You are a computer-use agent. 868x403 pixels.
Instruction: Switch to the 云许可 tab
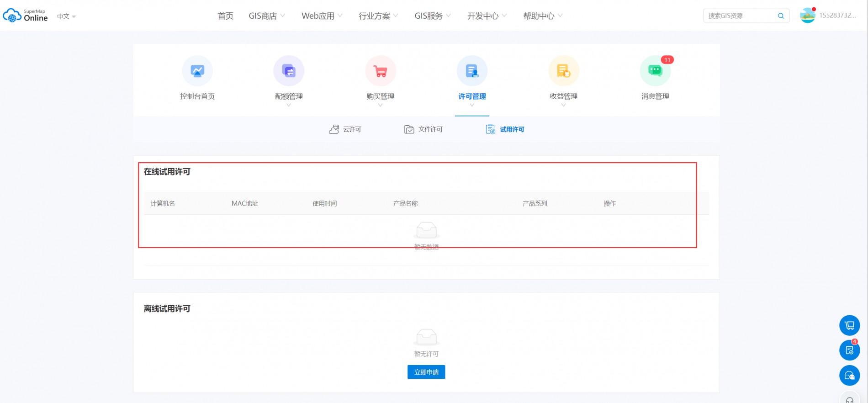click(x=345, y=129)
